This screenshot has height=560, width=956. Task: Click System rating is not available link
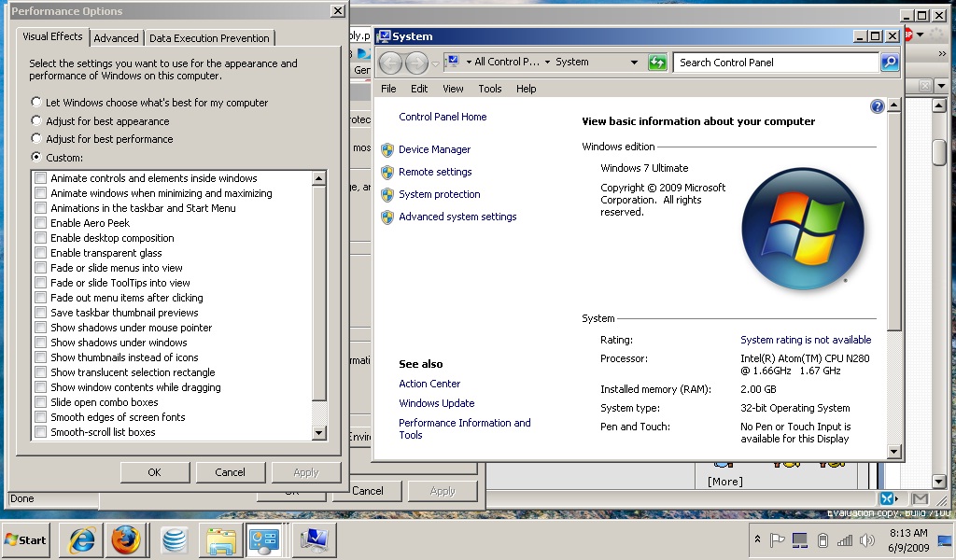[806, 340]
